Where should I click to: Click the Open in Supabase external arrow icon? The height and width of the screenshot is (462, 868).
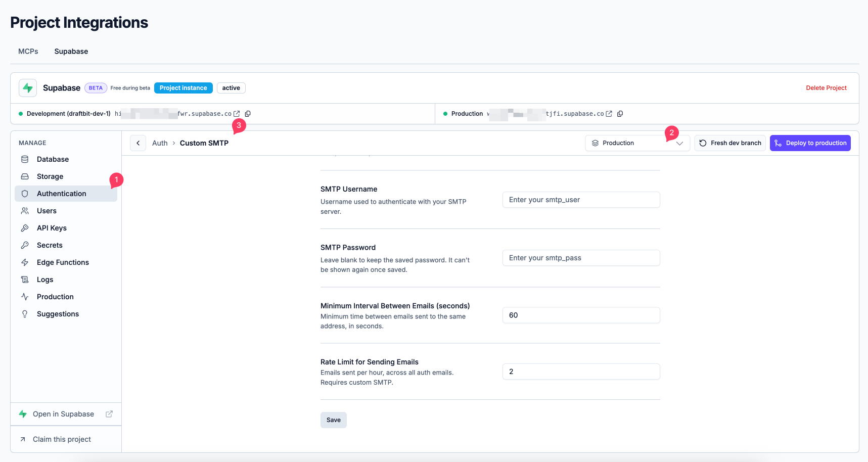tap(109, 414)
